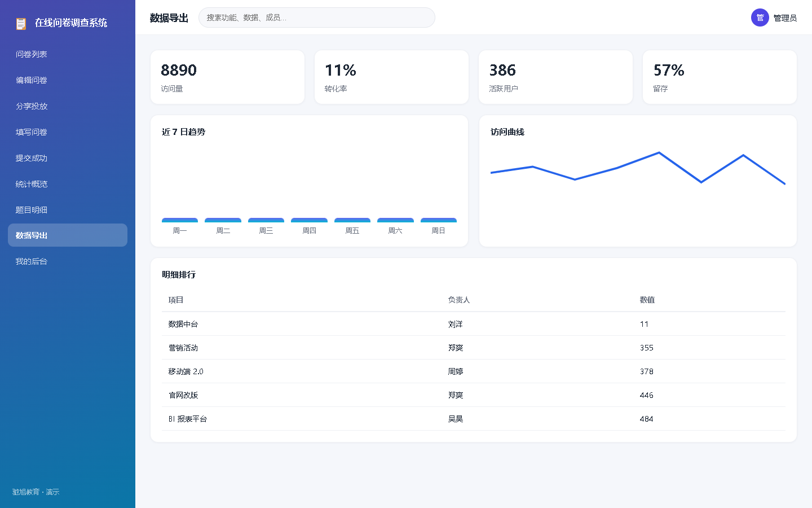This screenshot has width=812, height=508.
Task: Click owner cell 周婷
Action: [456, 371]
